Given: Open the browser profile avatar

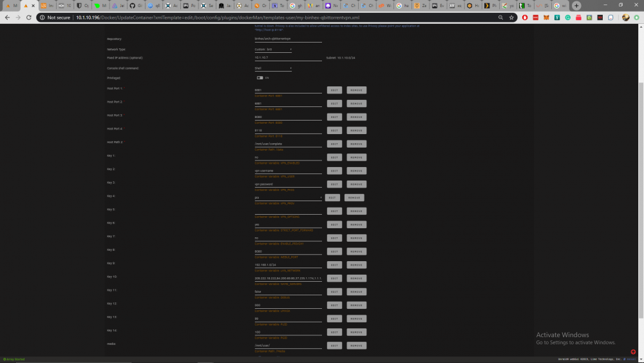Looking at the screenshot, I should pos(625,17).
